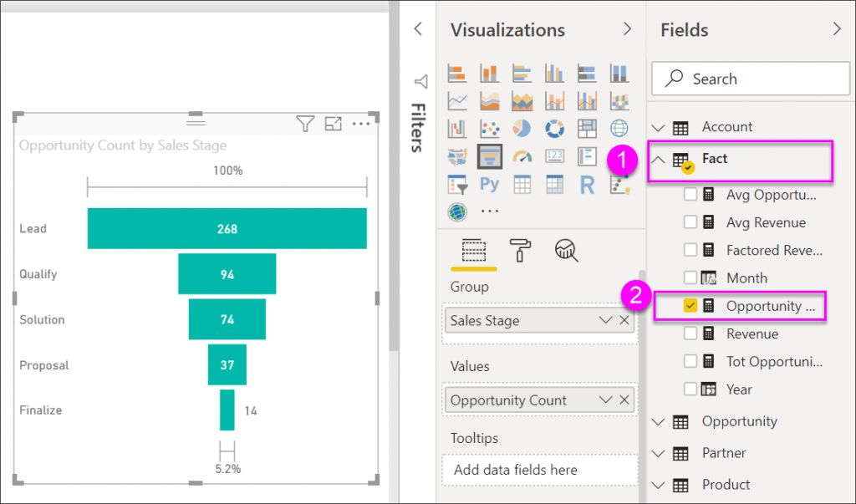Select the stacked bar chart visualization
Viewport: 856px width, 504px height.
pyautogui.click(x=457, y=74)
